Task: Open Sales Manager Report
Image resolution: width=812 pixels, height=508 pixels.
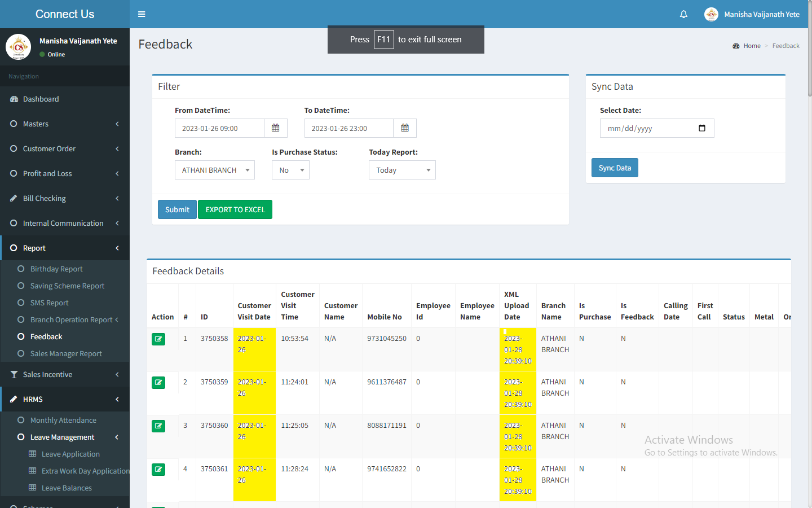Action: 65,353
